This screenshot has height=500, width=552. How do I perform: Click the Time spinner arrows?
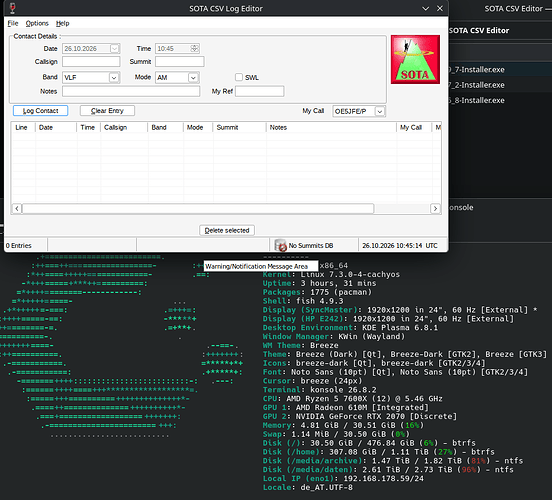[194, 49]
